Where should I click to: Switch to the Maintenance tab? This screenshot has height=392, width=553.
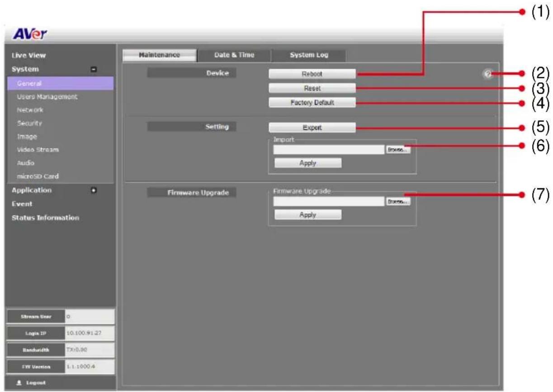click(159, 55)
